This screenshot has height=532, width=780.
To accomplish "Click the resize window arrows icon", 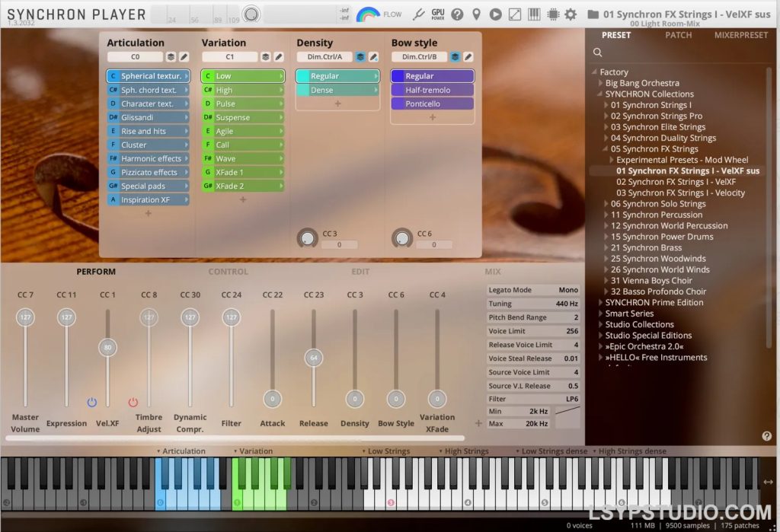I will pyautogui.click(x=516, y=14).
